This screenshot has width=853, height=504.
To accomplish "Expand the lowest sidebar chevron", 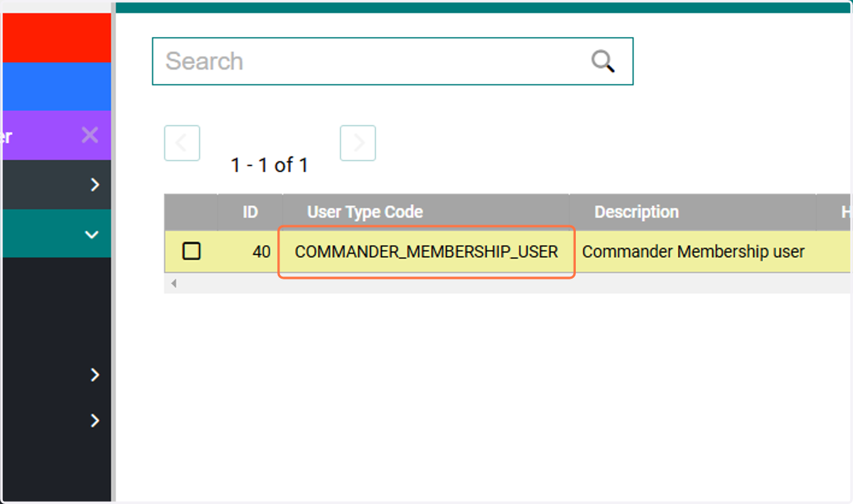I will [x=95, y=421].
